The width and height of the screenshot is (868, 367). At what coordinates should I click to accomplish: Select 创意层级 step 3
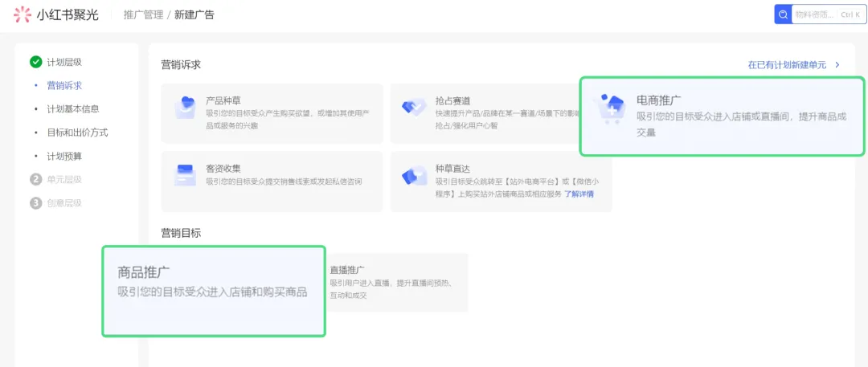click(64, 203)
